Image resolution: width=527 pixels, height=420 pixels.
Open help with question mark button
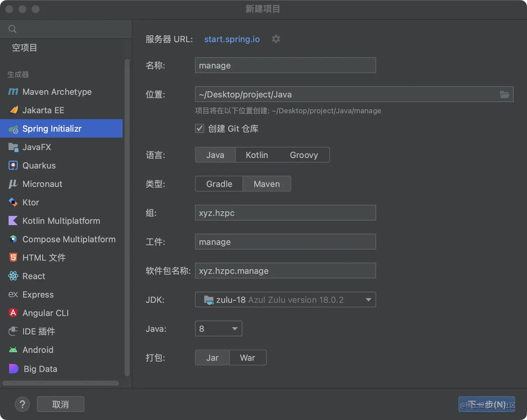(22, 404)
